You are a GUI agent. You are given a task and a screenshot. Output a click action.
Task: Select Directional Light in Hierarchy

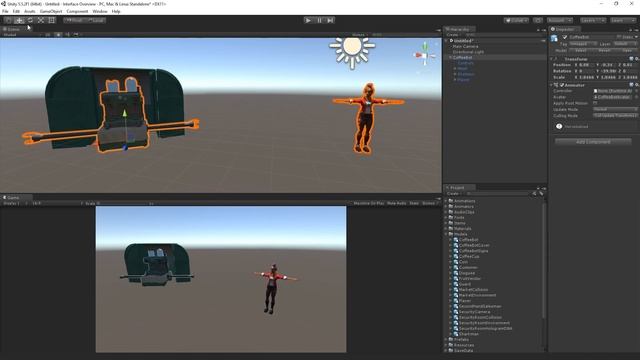(x=468, y=52)
